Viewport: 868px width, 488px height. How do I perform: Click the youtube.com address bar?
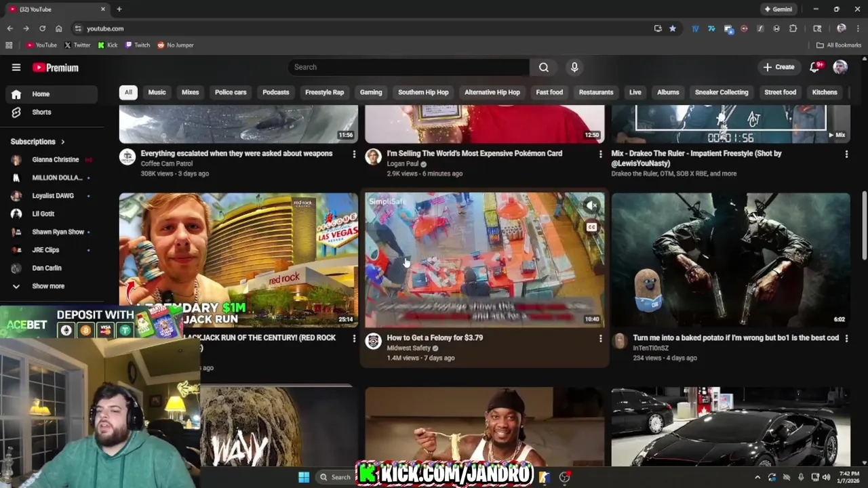pyautogui.click(x=366, y=28)
